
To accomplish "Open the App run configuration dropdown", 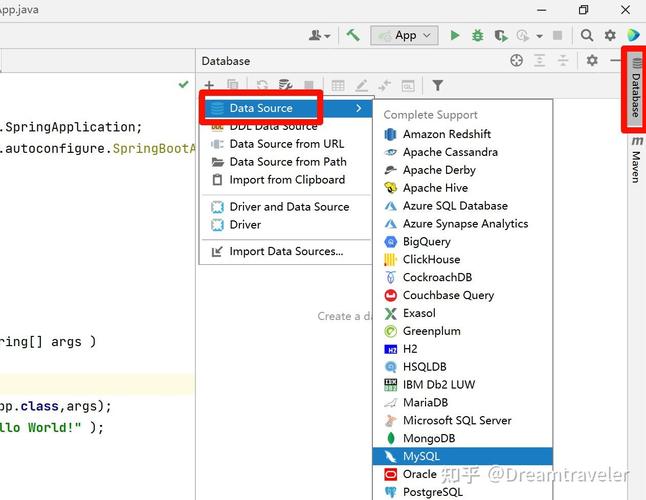I will click(x=404, y=35).
